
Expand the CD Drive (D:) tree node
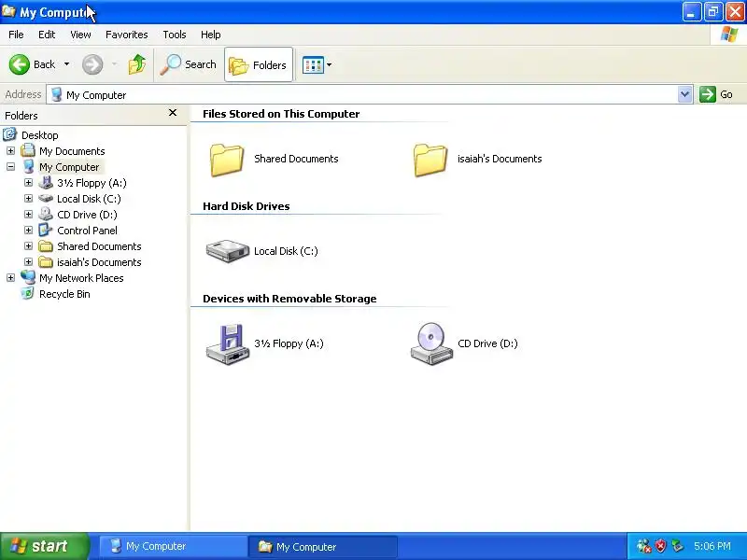click(x=29, y=215)
